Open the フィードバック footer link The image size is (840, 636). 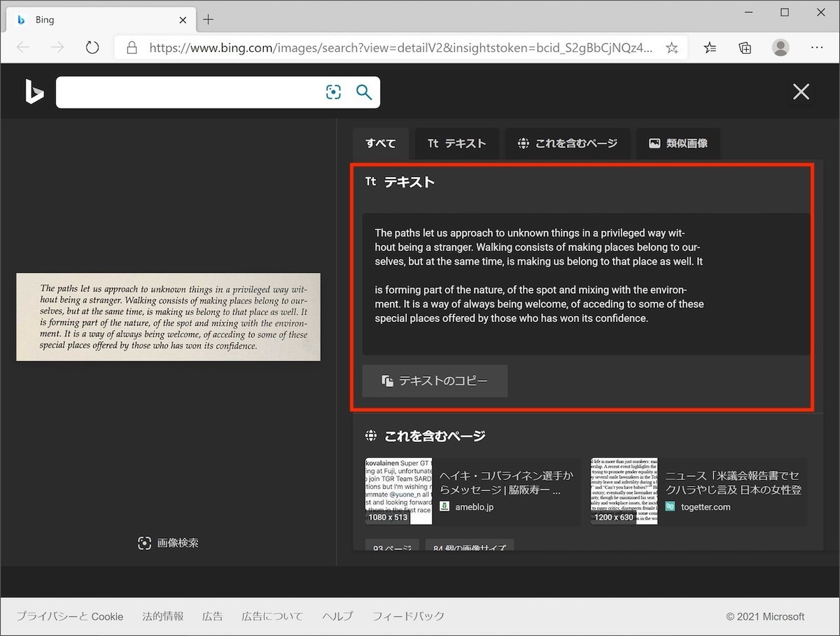408,616
